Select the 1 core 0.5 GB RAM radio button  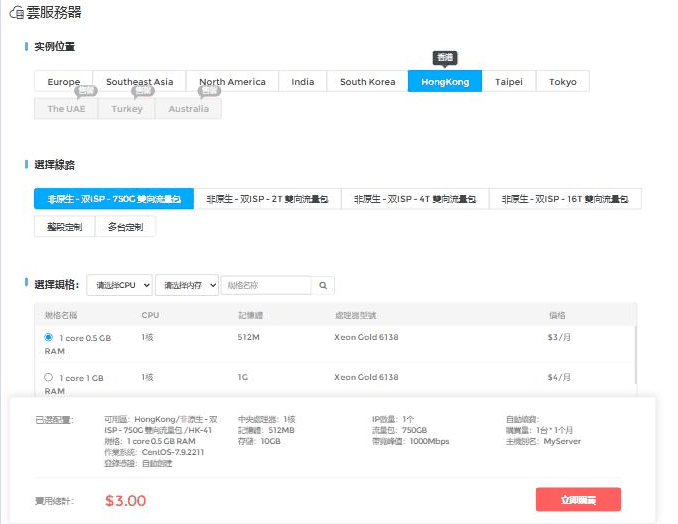[48, 337]
